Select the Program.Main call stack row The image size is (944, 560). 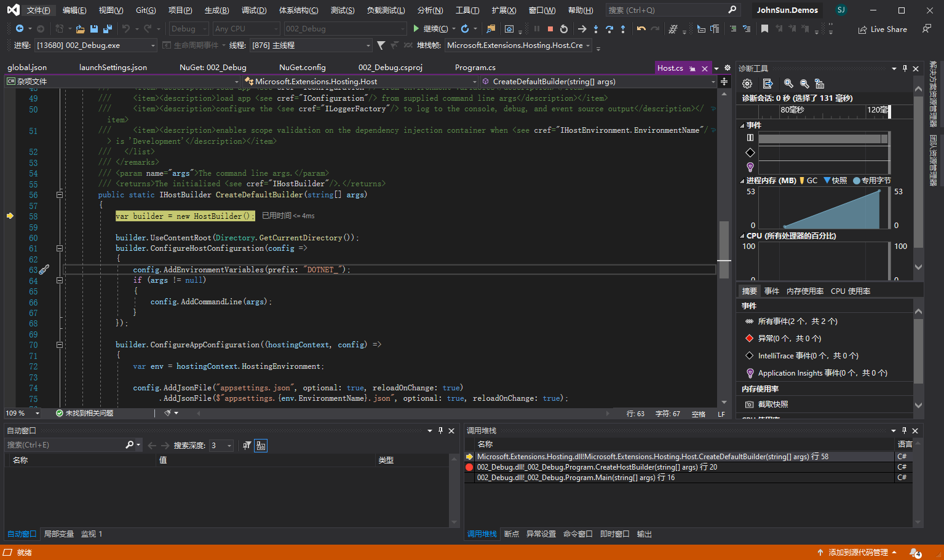684,478
